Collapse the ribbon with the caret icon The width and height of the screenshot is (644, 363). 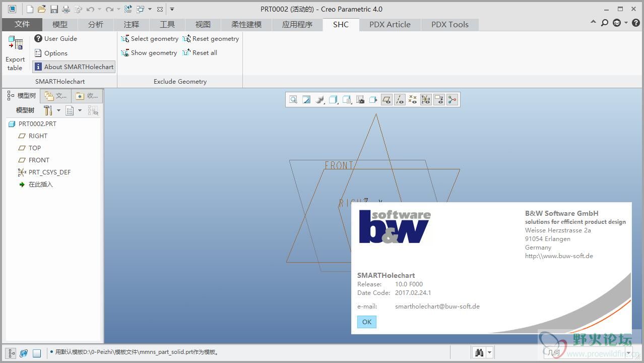[x=593, y=23]
